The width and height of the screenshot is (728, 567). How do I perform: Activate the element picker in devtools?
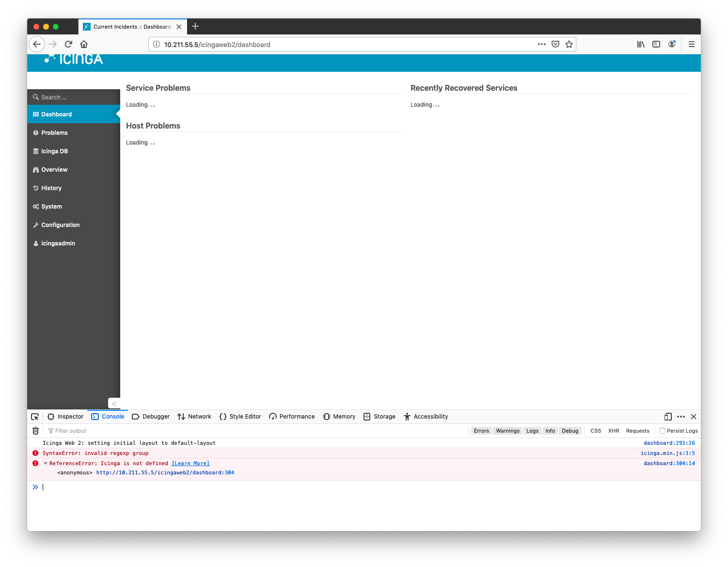tap(34, 416)
